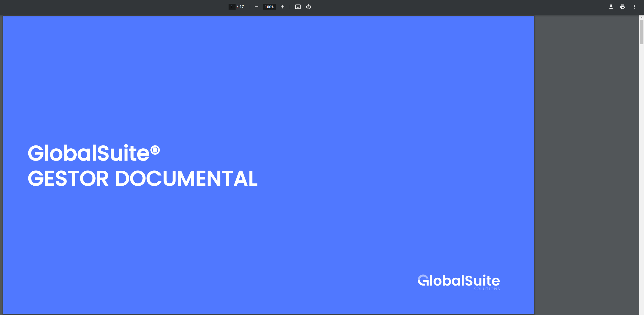644x315 pixels.
Task: Save a copy using the download icon
Action: coord(611,6)
